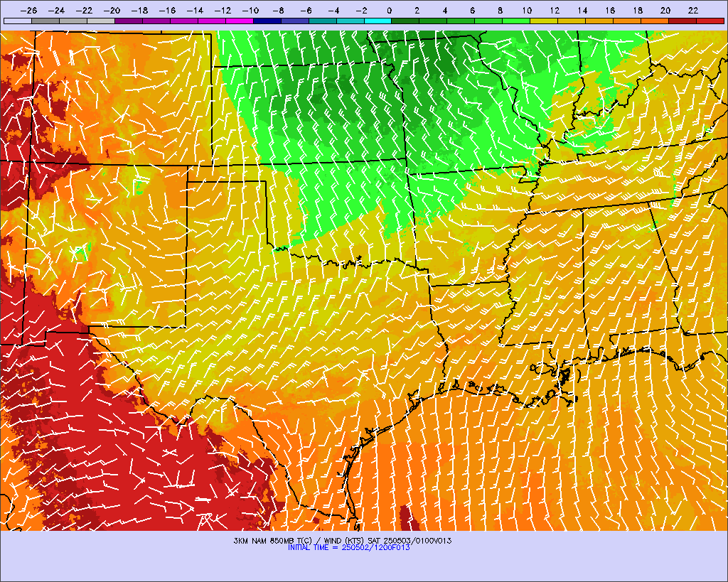Viewport: 728px width, 582px height.
Task: Select the "-12" scale label
Action: [223, 10]
